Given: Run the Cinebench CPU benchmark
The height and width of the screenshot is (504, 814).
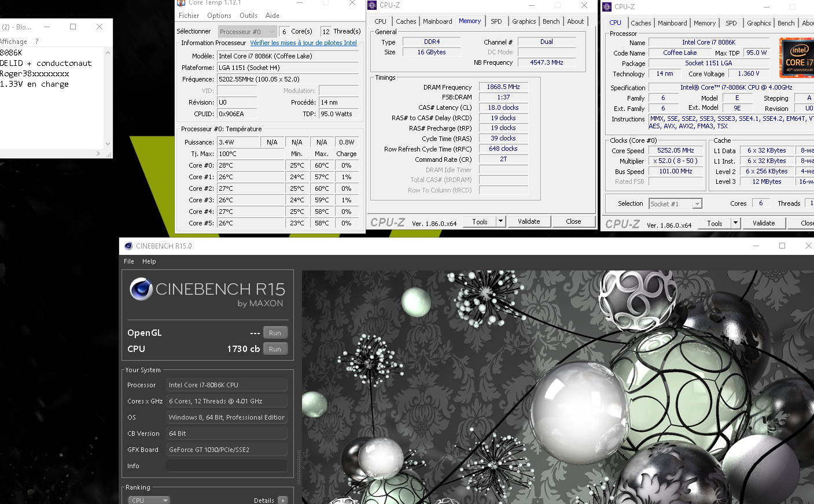Looking at the screenshot, I should 275,349.
